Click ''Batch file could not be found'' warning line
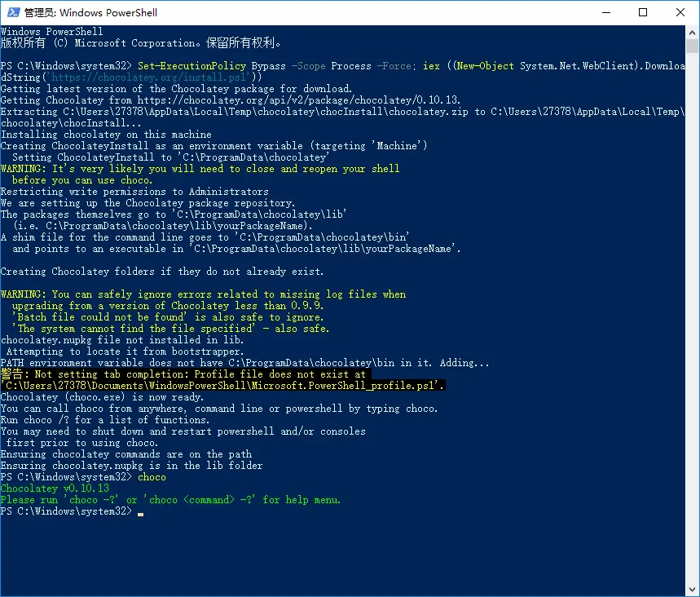The width and height of the screenshot is (700, 597). (x=168, y=317)
